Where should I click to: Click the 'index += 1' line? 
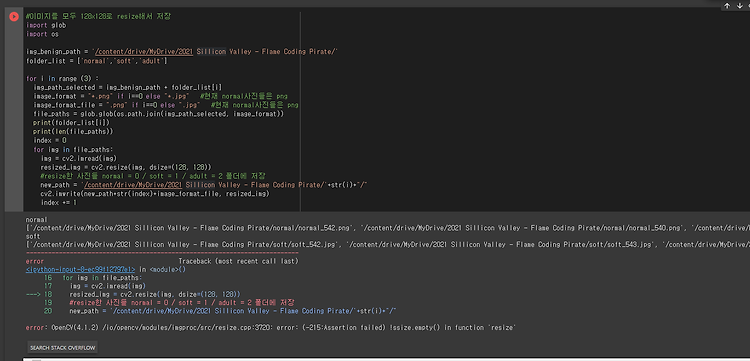(x=59, y=203)
